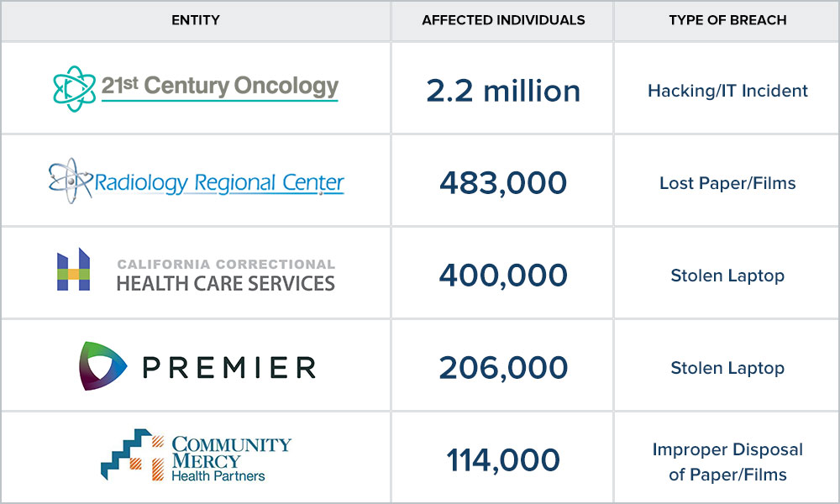Click the Lost Paper/Films breach type
Viewport: 840px width, 504px height.
727,183
